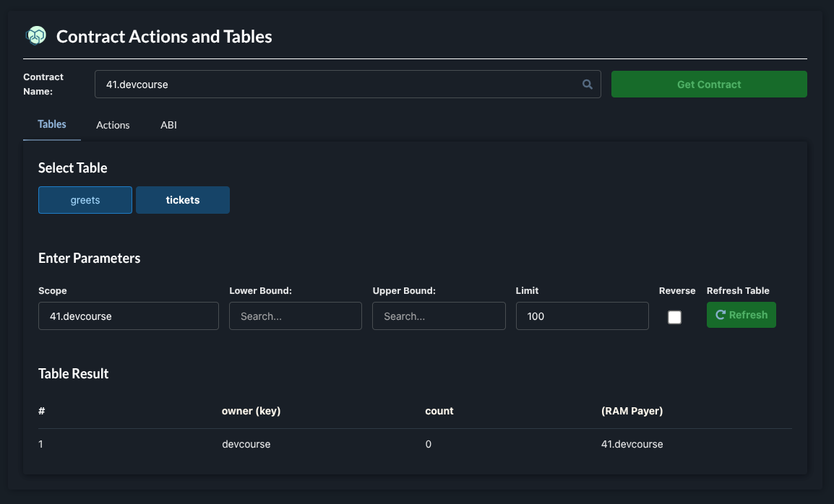The height and width of the screenshot is (504, 834).
Task: Focus the Limit field showing 100
Action: [582, 316]
